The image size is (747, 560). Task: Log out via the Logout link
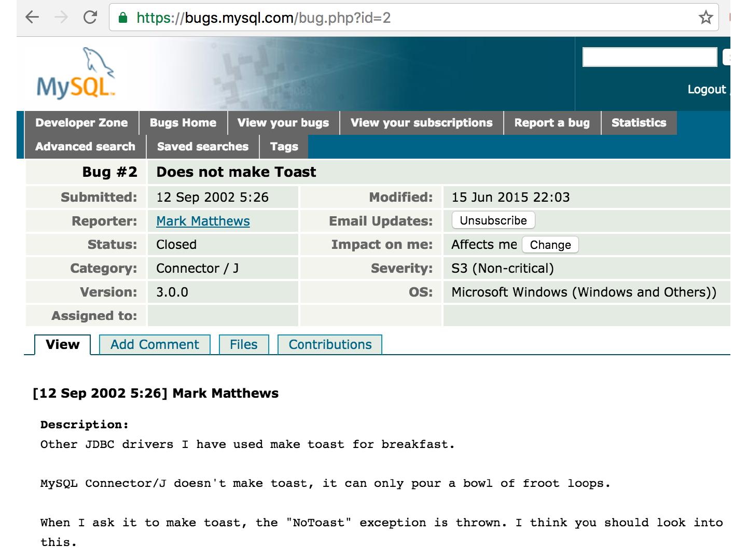pyautogui.click(x=707, y=89)
